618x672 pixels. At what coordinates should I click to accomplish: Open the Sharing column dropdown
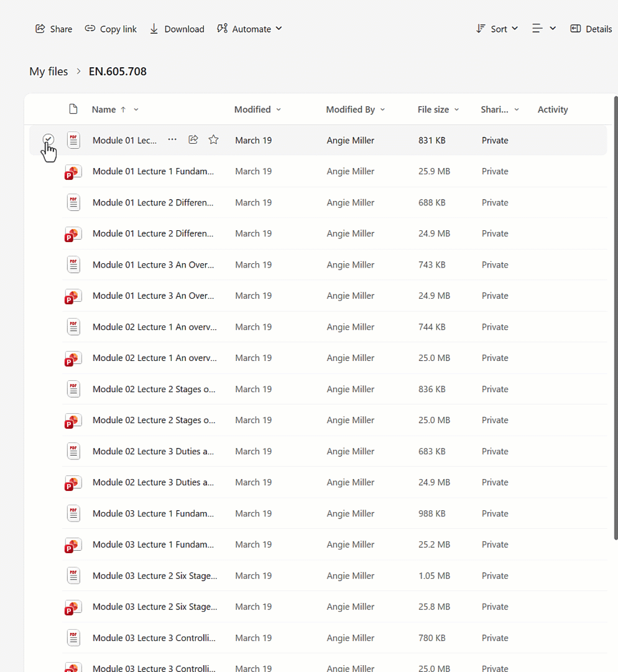point(517,110)
